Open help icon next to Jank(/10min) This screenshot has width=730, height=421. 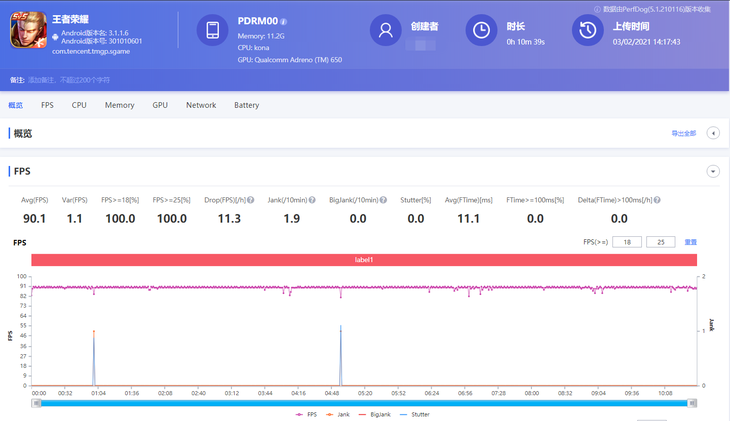[312, 200]
